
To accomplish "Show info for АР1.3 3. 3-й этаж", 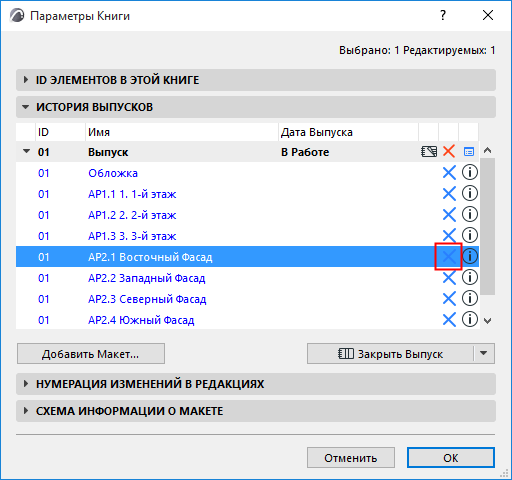I will [470, 235].
